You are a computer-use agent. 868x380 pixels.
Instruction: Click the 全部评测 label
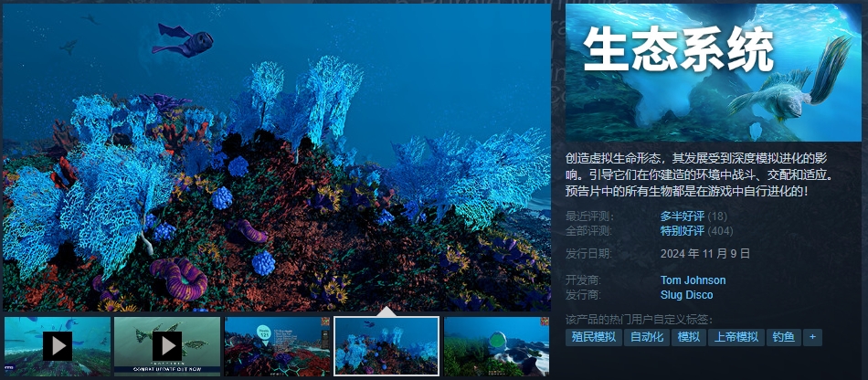pos(590,231)
